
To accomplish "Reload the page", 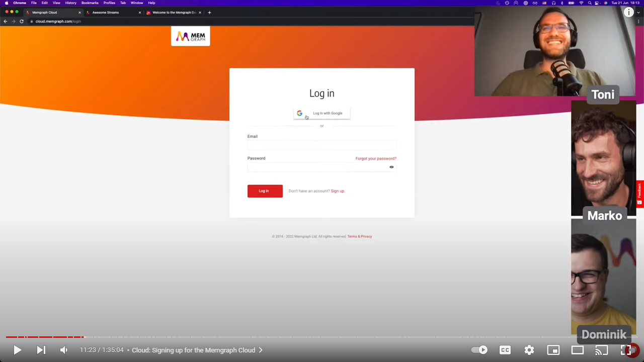I will click(22, 21).
